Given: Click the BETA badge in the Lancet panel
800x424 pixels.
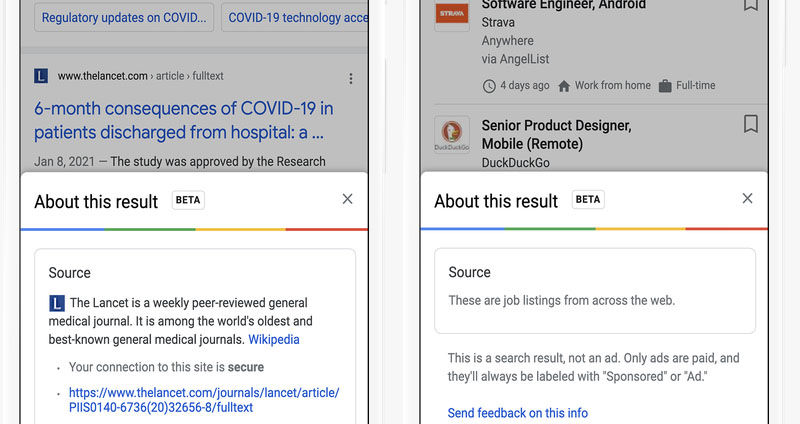Looking at the screenshot, I should 188,200.
